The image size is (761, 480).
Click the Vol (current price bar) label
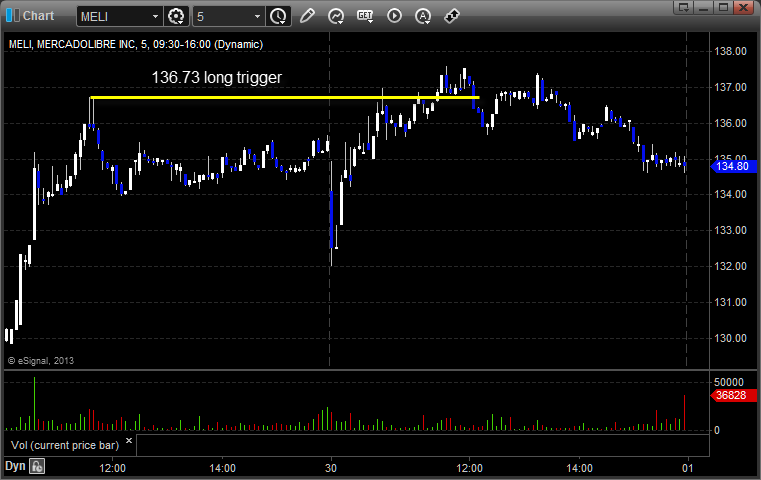click(x=65, y=445)
